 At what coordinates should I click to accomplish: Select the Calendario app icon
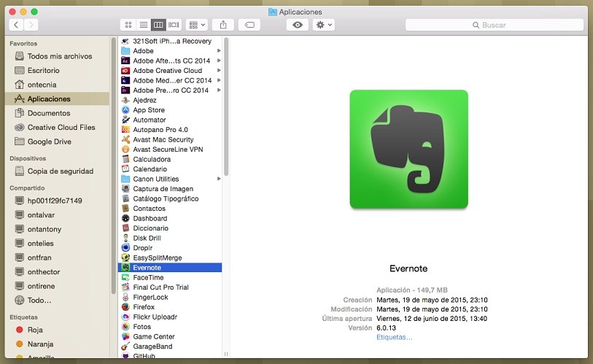tap(125, 169)
